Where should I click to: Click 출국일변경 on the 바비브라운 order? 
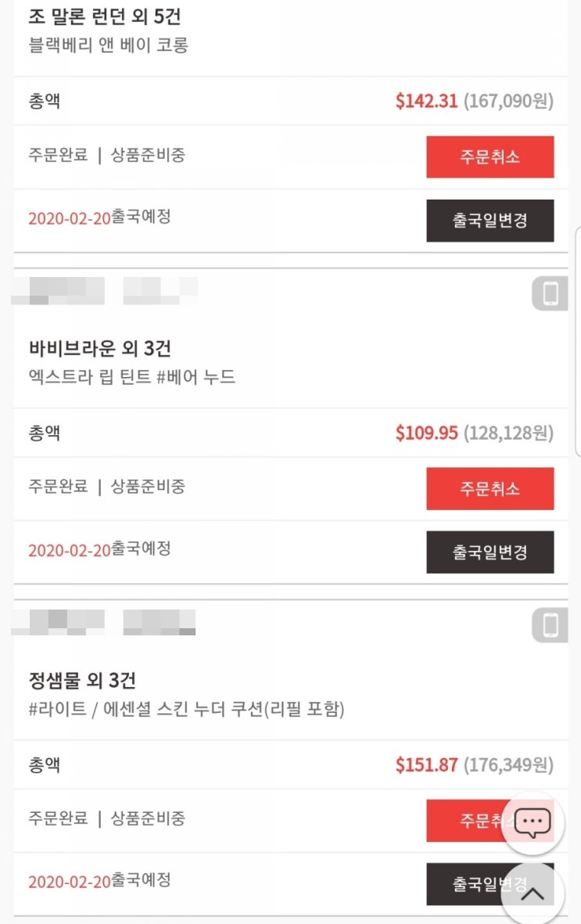490,552
